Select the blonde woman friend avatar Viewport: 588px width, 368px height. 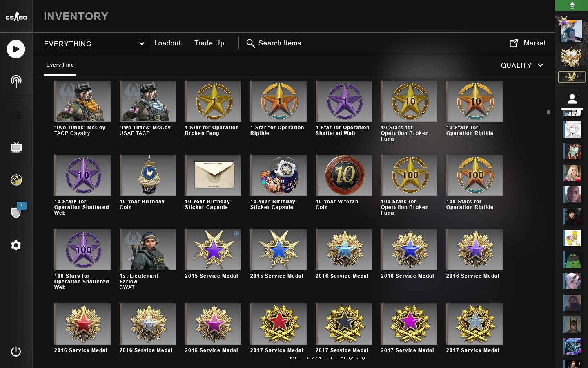coord(572,173)
